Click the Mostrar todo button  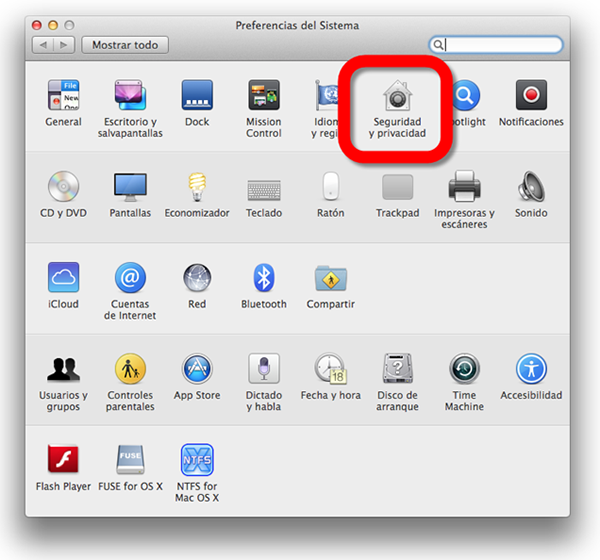[125, 45]
